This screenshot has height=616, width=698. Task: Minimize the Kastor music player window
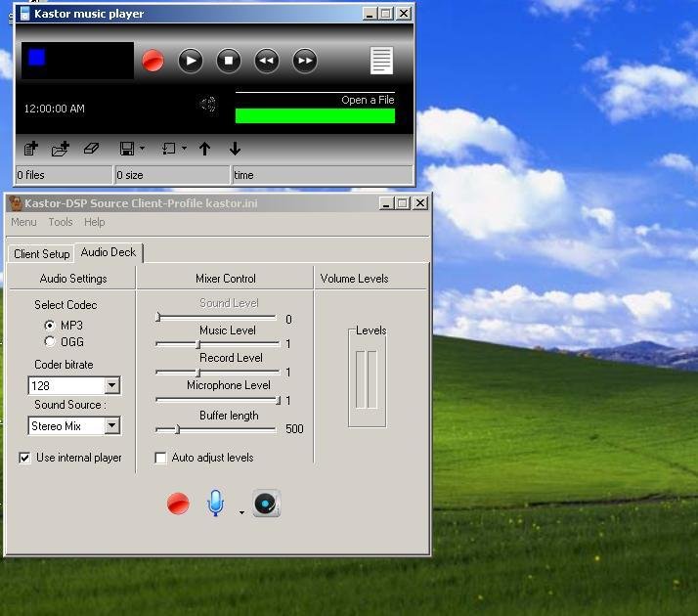pyautogui.click(x=369, y=14)
